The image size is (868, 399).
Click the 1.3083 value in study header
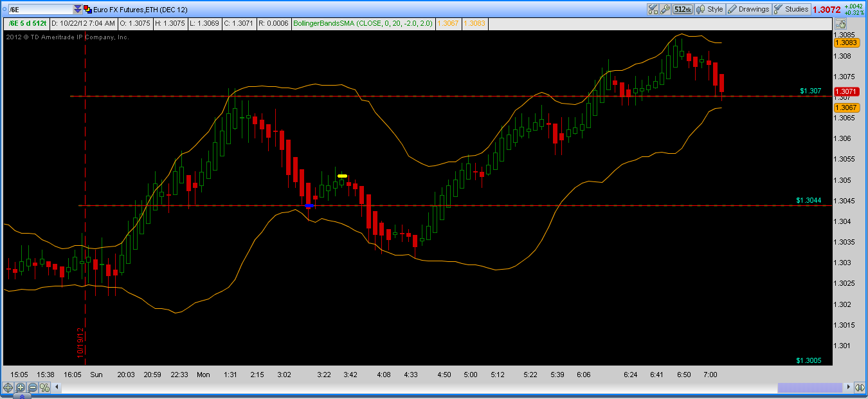pyautogui.click(x=475, y=23)
